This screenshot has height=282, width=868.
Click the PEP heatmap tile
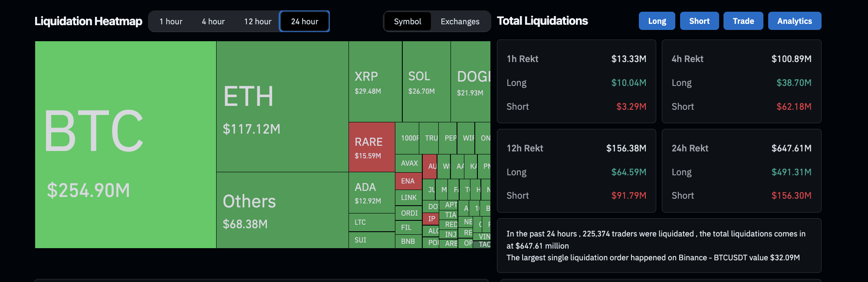(448, 138)
